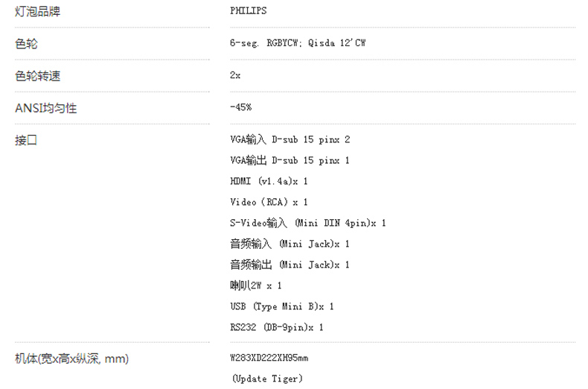Select the 音频输出 (Mini Jack) line

point(290,265)
